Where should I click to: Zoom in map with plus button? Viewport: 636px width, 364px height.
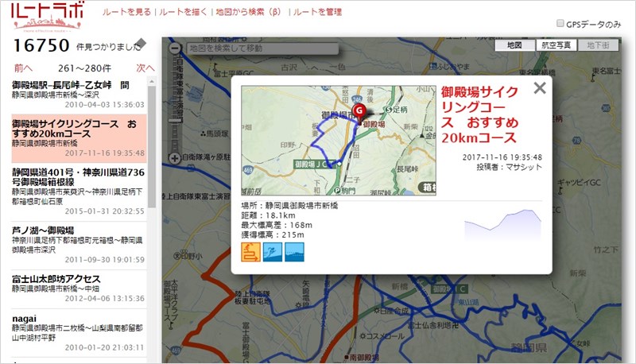[175, 158]
